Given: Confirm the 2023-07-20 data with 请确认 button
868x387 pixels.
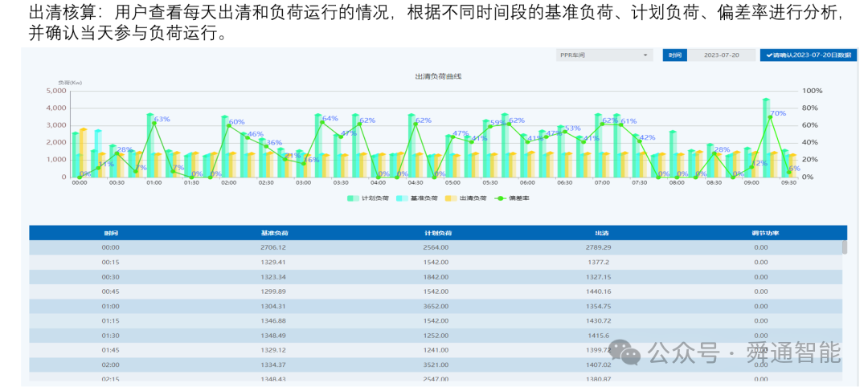Looking at the screenshot, I should [809, 55].
